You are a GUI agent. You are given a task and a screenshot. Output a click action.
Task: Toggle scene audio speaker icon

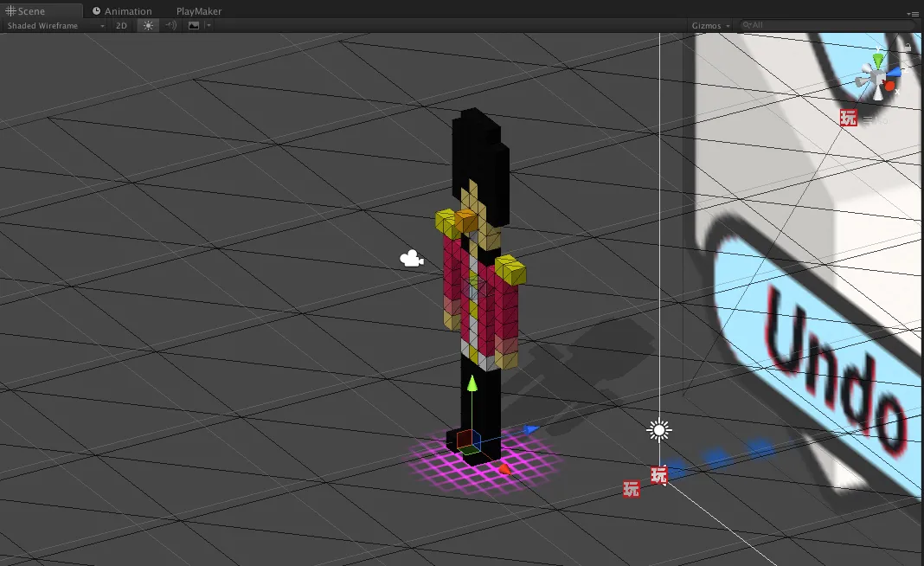(170, 25)
